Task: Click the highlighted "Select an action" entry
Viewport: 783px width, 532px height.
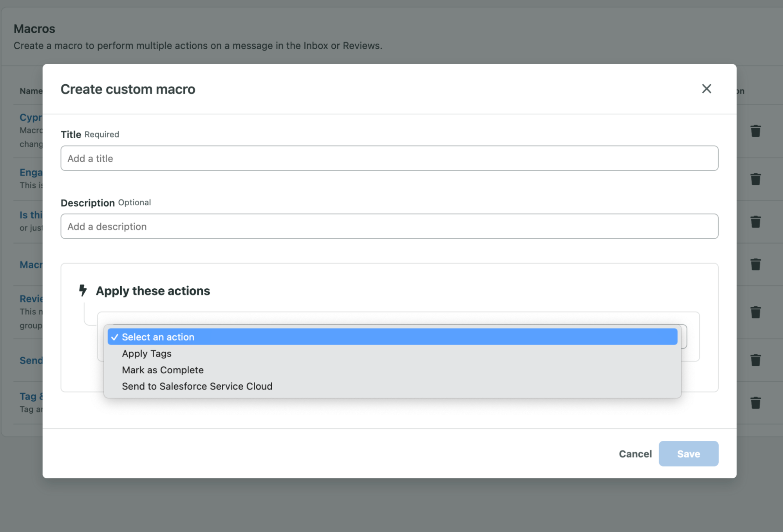Action: coord(158,337)
